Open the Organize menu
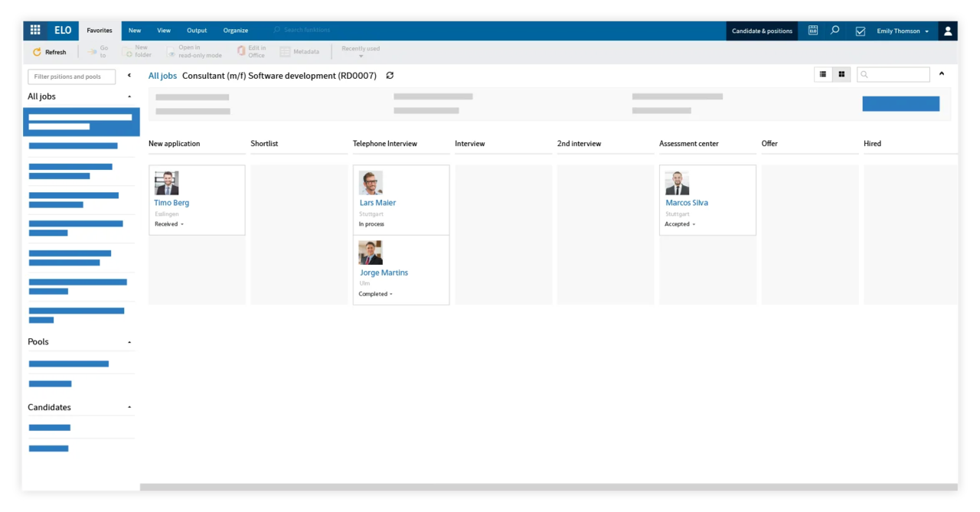980x512 pixels. (x=235, y=30)
